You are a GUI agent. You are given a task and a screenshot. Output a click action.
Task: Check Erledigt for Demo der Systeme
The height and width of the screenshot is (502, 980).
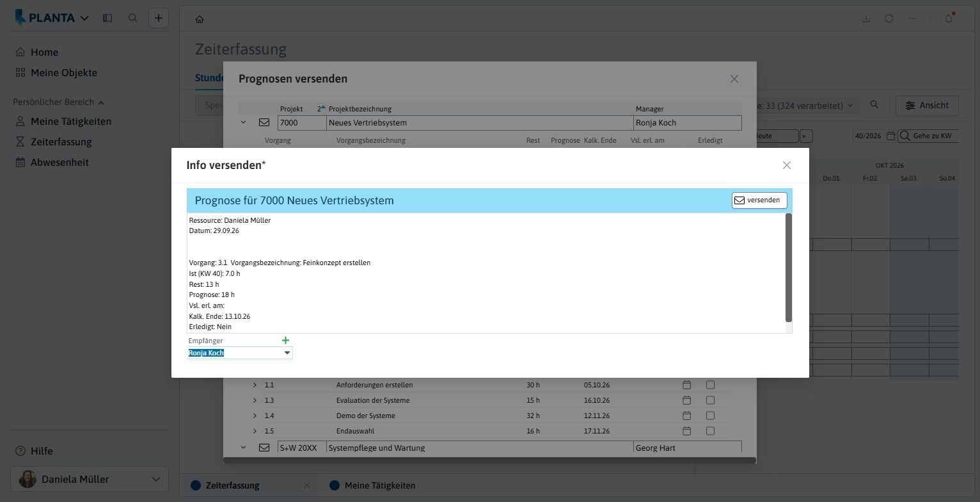point(710,416)
